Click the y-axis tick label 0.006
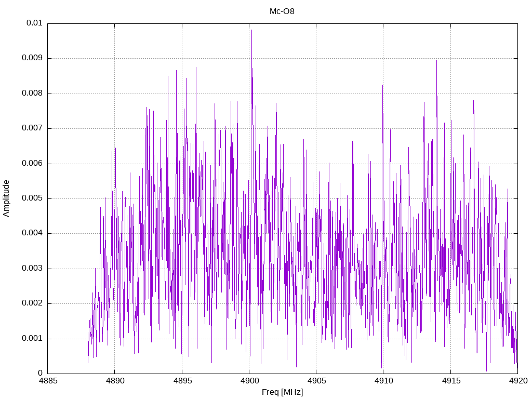This screenshot has height=399, width=532. tap(32, 164)
